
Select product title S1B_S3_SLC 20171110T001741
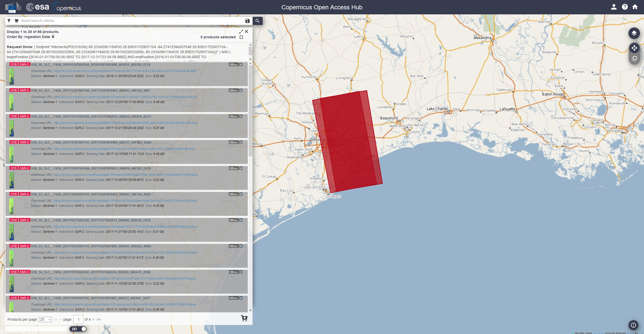91,298
